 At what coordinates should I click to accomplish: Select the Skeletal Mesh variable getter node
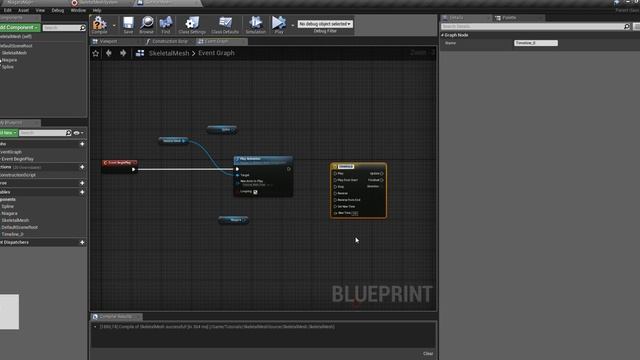click(x=173, y=141)
